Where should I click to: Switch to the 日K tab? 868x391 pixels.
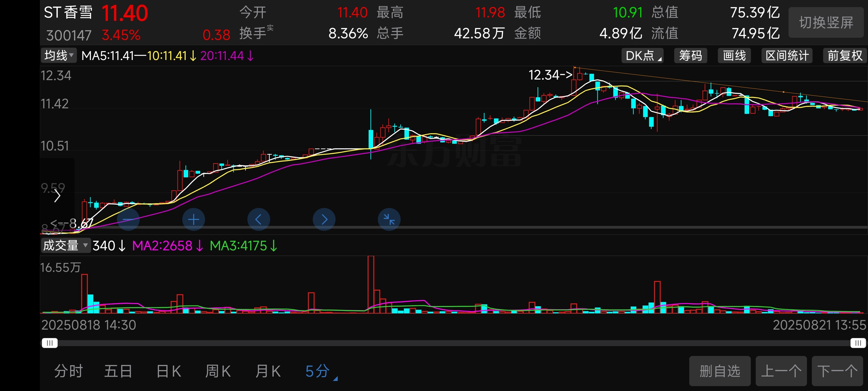point(169,371)
